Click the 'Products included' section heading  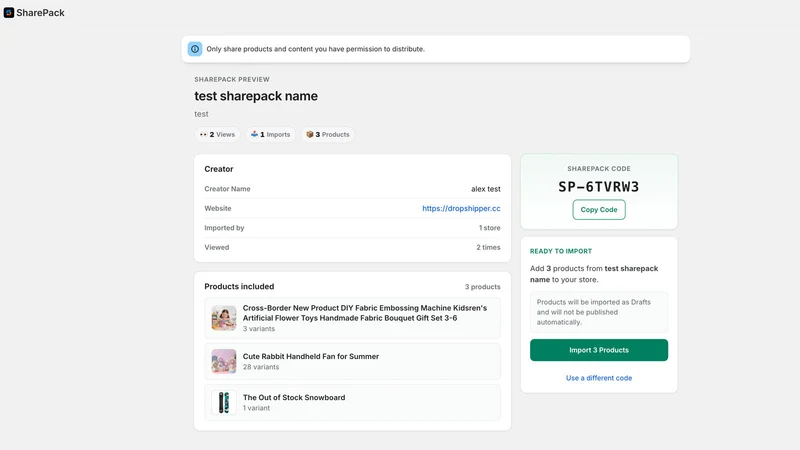239,286
